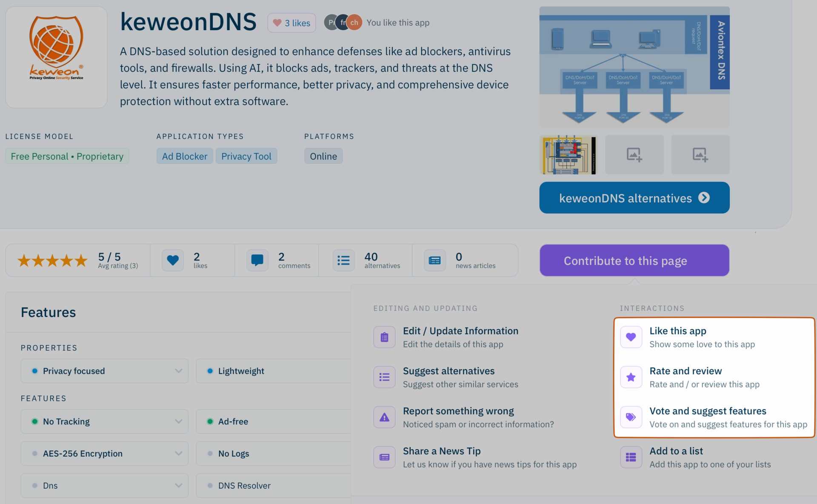Image resolution: width=817 pixels, height=504 pixels.
Task: Open the 2 comments stat tab
Action: (x=279, y=260)
